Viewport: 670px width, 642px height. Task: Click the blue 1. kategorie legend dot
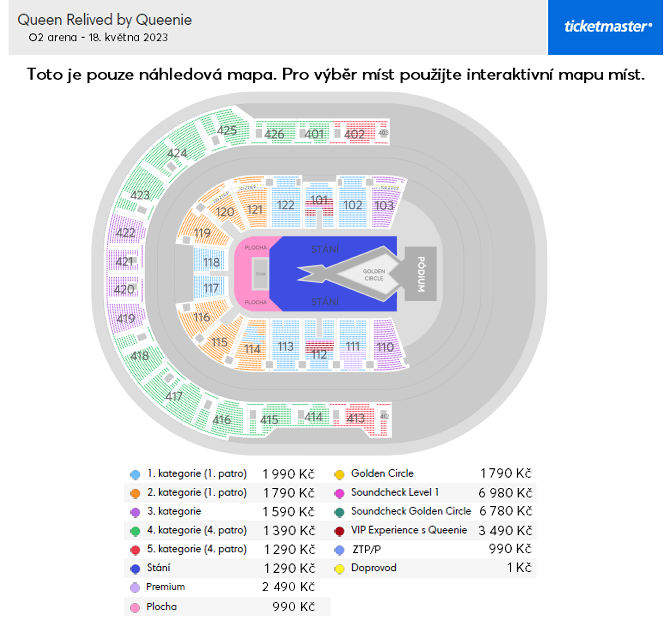coord(135,474)
